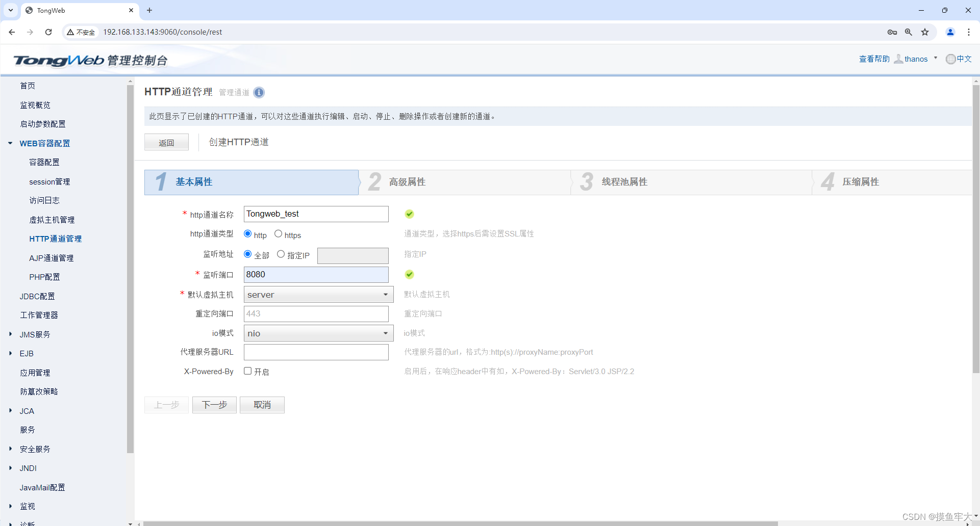
Task: Focus the 代理服务器URL input field
Action: (316, 352)
